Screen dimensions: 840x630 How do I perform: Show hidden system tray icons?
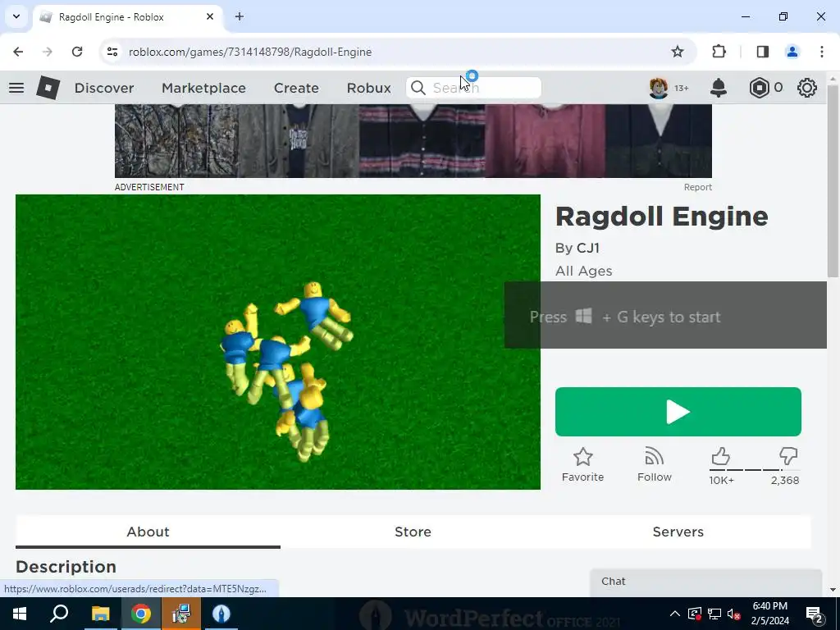coord(675,614)
